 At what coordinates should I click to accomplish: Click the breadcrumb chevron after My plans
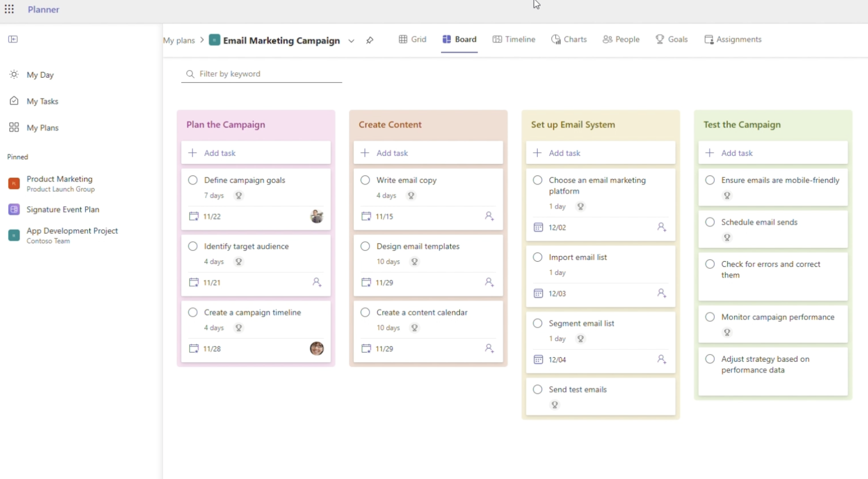click(x=202, y=40)
